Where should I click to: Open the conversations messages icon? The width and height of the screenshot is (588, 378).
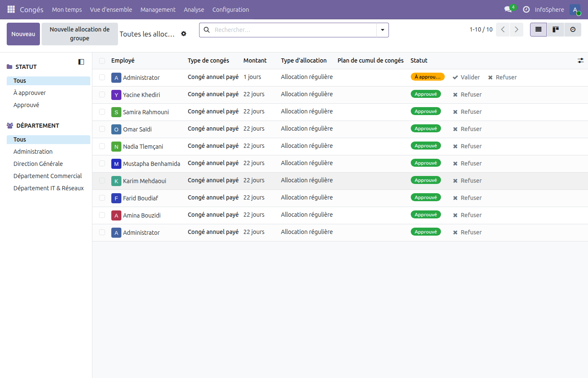coord(508,9)
